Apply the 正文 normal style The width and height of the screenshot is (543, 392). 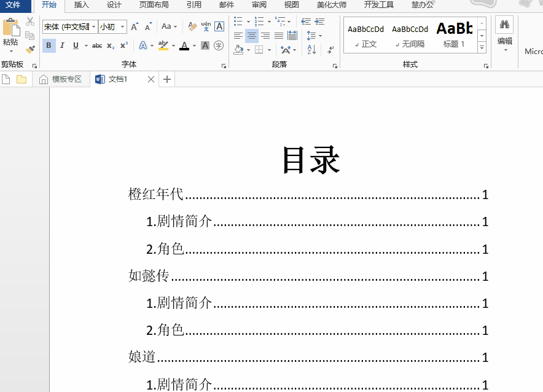pos(365,36)
